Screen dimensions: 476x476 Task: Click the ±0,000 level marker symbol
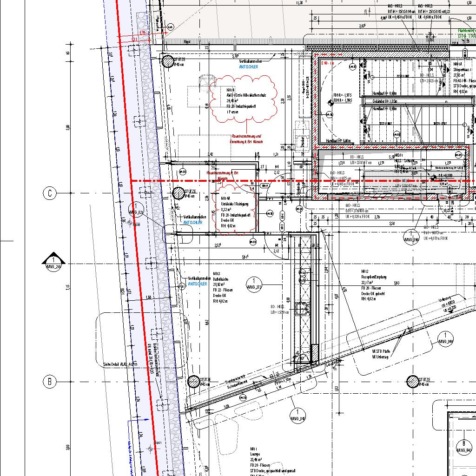point(440,176)
